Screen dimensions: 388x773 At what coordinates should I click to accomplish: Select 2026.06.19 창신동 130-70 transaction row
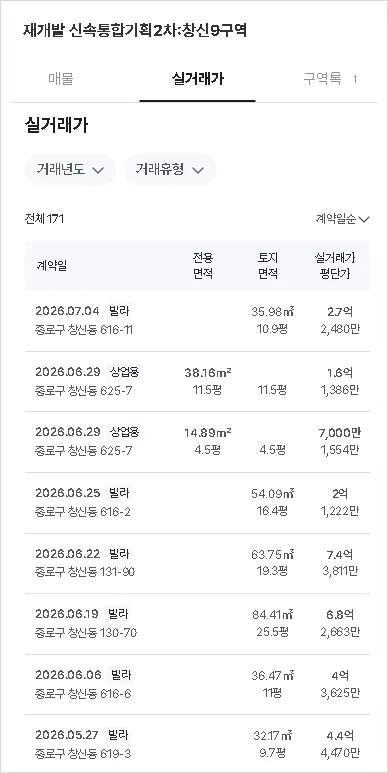197,624
